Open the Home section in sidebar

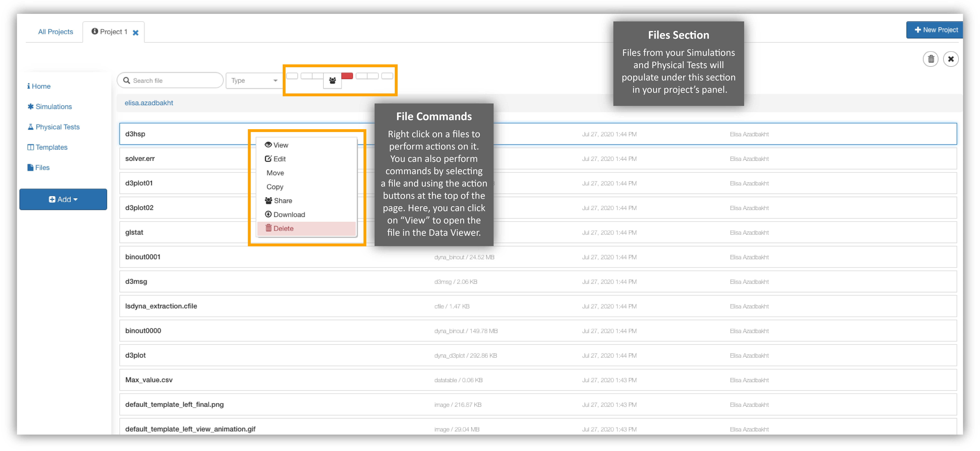pyautogui.click(x=39, y=86)
